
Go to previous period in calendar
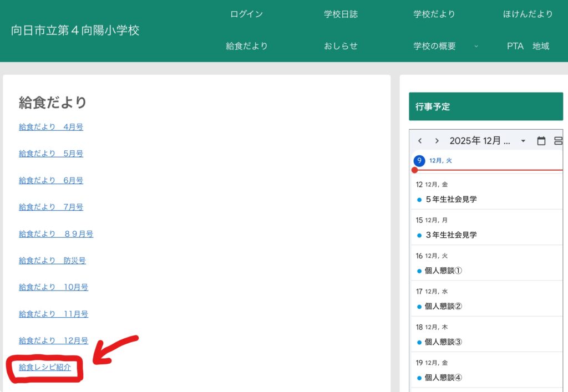pyautogui.click(x=420, y=141)
